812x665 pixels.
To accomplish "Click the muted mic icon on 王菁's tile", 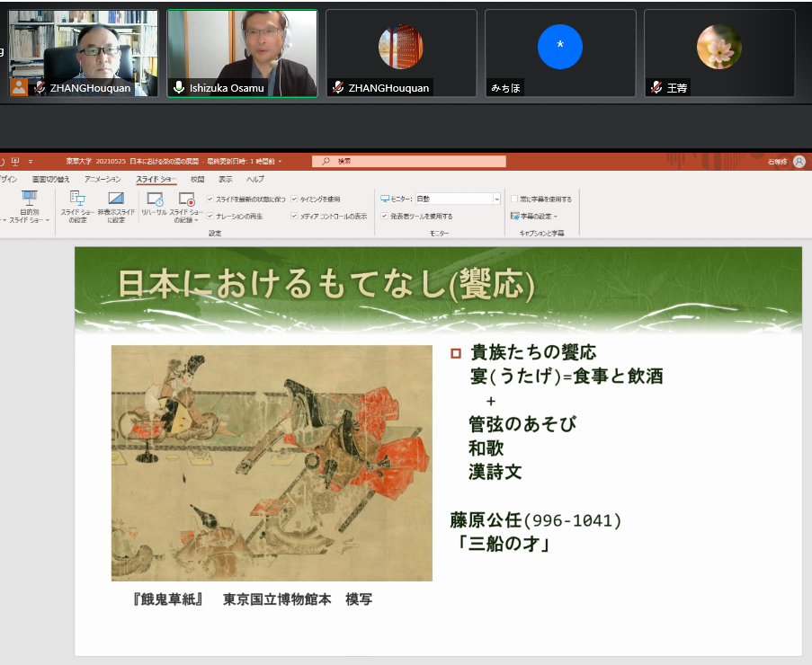I will click(656, 88).
